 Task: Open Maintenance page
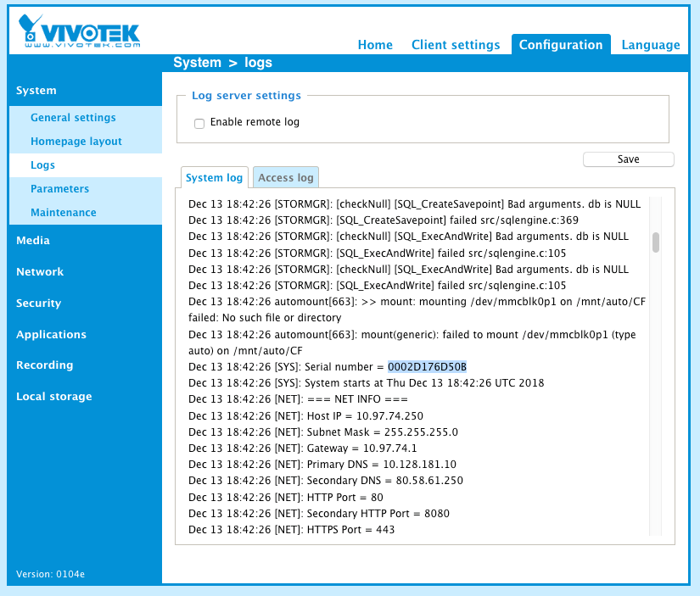(x=63, y=212)
